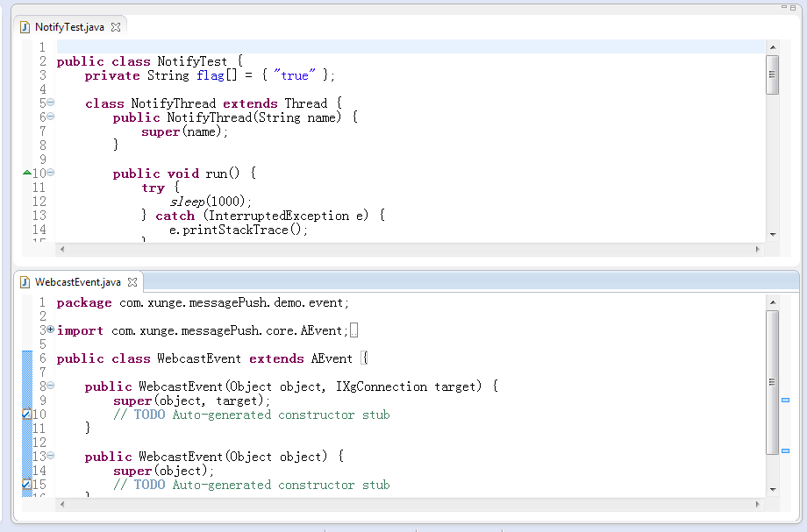Click scroll up arrow in NotifyTest editor
Image resolution: width=807 pixels, height=532 pixels.
pos(773,47)
